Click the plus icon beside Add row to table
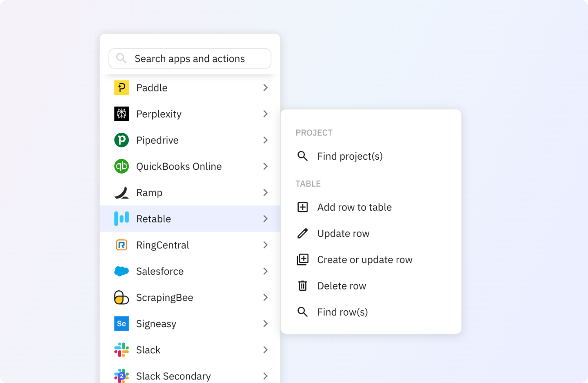 tap(302, 207)
